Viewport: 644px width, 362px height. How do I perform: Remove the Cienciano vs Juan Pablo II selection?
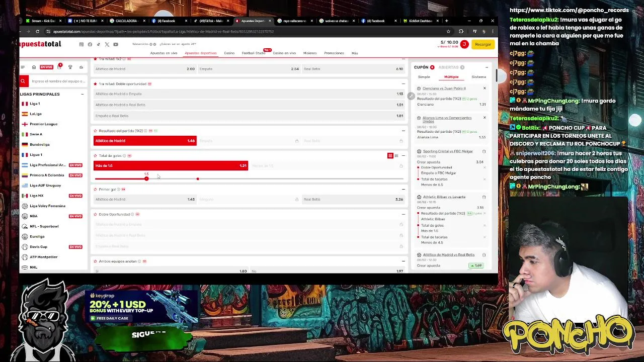(x=485, y=88)
